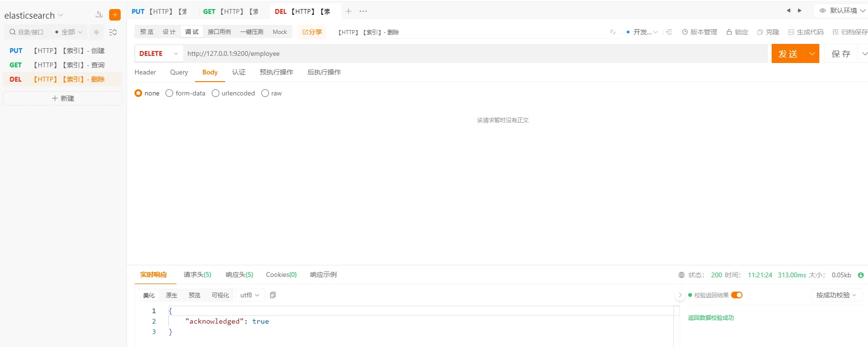Image resolution: width=868 pixels, height=347 pixels.
Task: Copy the response body using the copy icon
Action: pos(273,295)
